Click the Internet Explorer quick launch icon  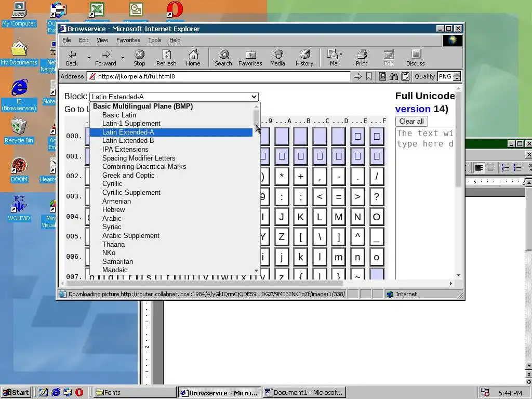pos(56,392)
